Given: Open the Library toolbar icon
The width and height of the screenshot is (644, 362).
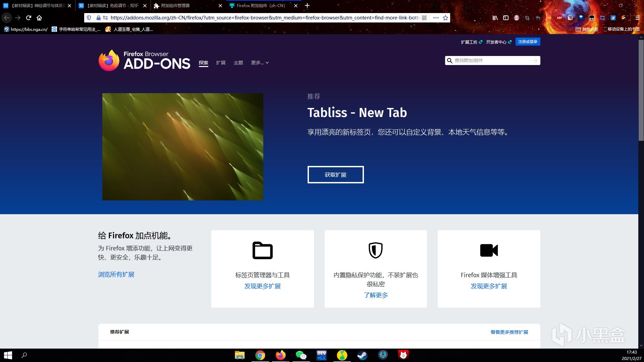Looking at the screenshot, I should (x=495, y=18).
